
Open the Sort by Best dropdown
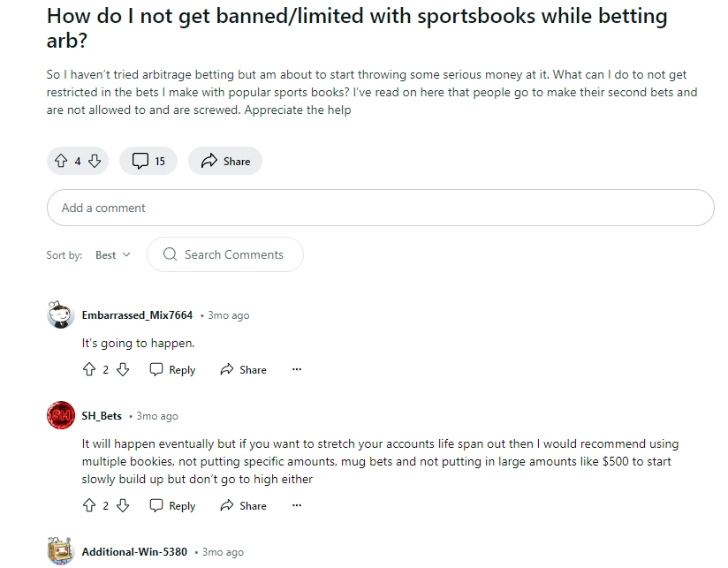click(112, 254)
